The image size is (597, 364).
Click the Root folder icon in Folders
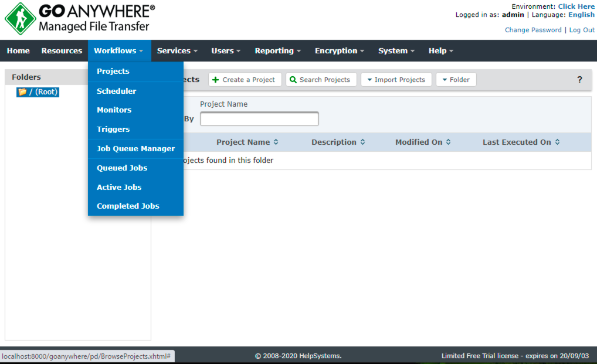(x=22, y=91)
